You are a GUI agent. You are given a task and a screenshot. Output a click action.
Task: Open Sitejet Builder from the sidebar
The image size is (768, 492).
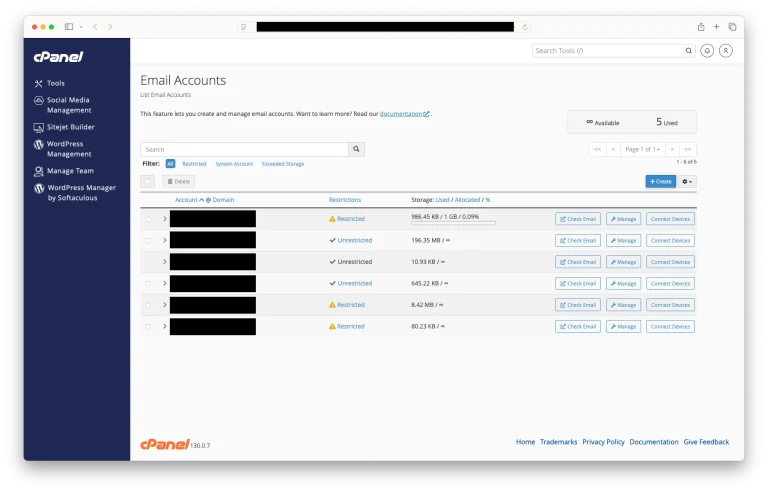(x=39, y=128)
